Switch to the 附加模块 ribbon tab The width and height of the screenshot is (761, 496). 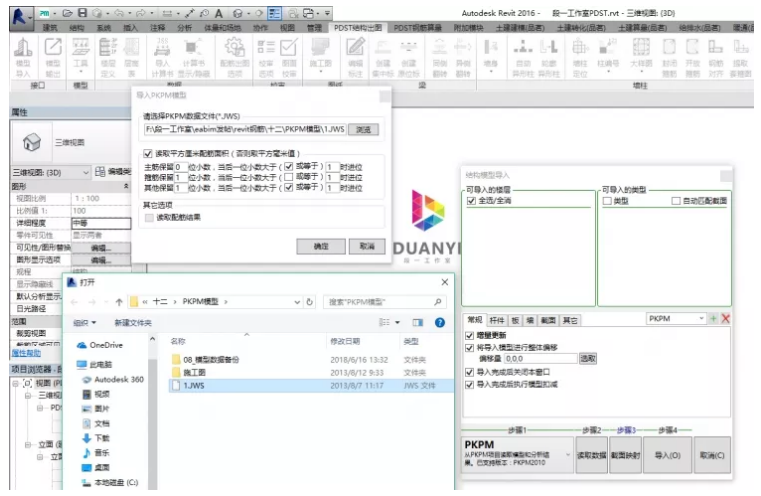(468, 28)
